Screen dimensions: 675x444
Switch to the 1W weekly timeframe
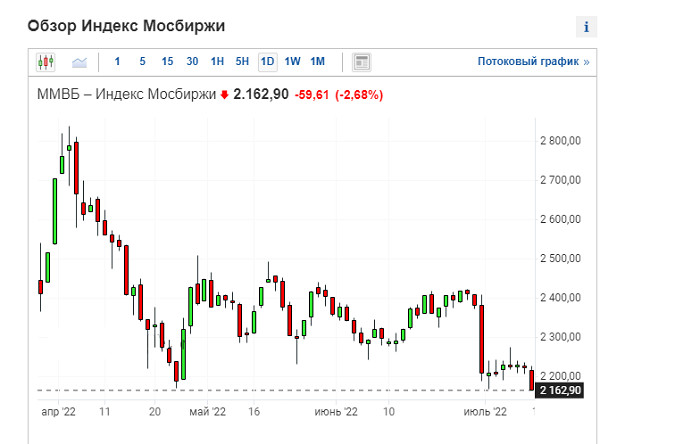[292, 62]
